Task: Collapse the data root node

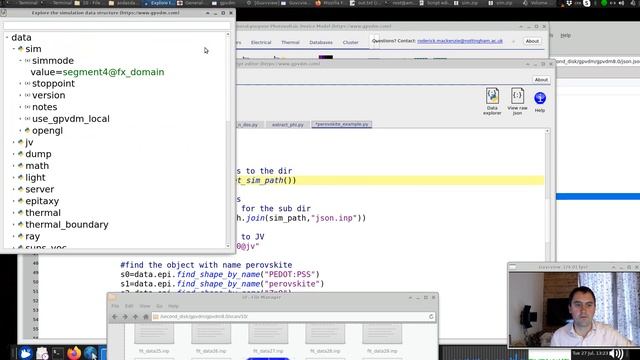Action: pos(7,37)
